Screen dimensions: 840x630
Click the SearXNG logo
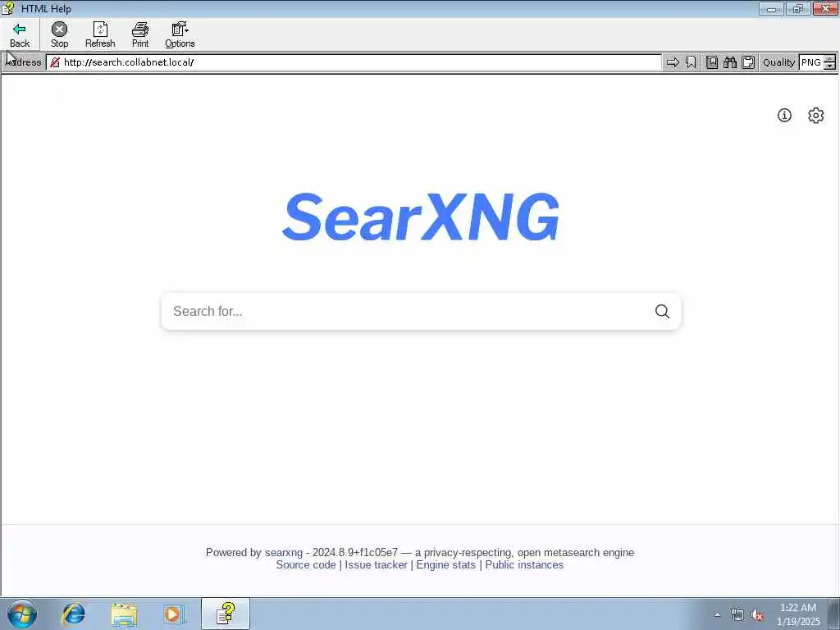(421, 217)
